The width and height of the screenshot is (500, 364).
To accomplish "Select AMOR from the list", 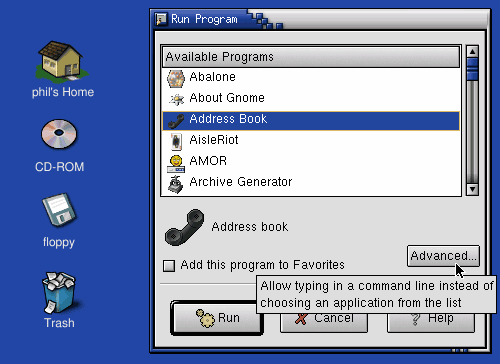I will [x=311, y=162].
